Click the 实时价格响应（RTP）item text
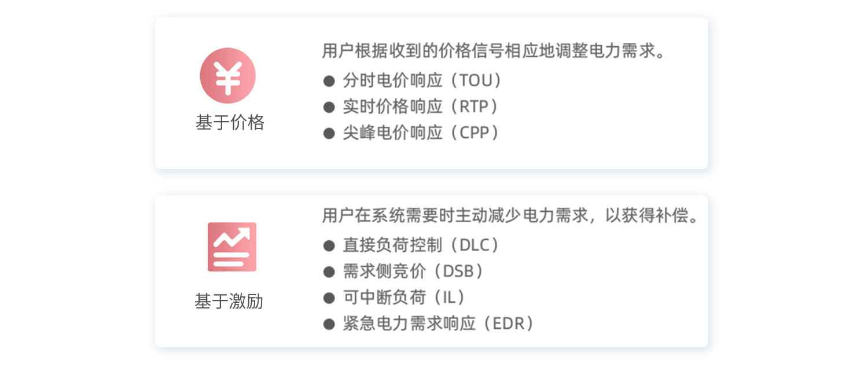 [421, 107]
